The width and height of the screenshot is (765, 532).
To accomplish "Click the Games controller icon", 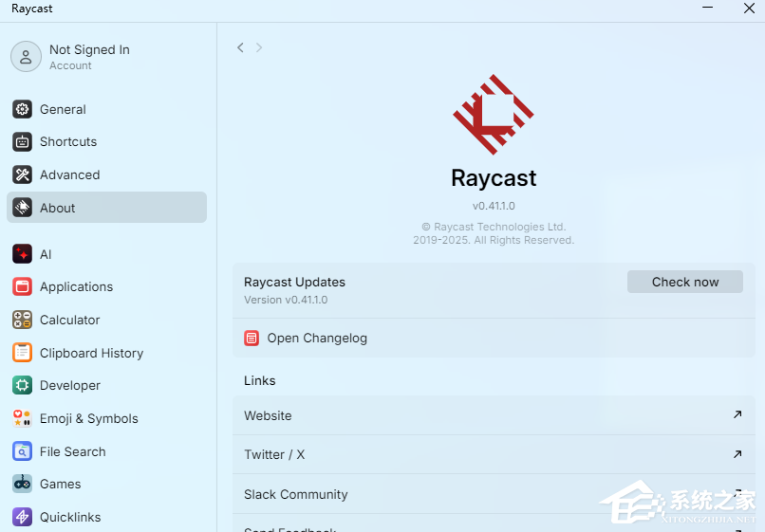I will coord(23,484).
